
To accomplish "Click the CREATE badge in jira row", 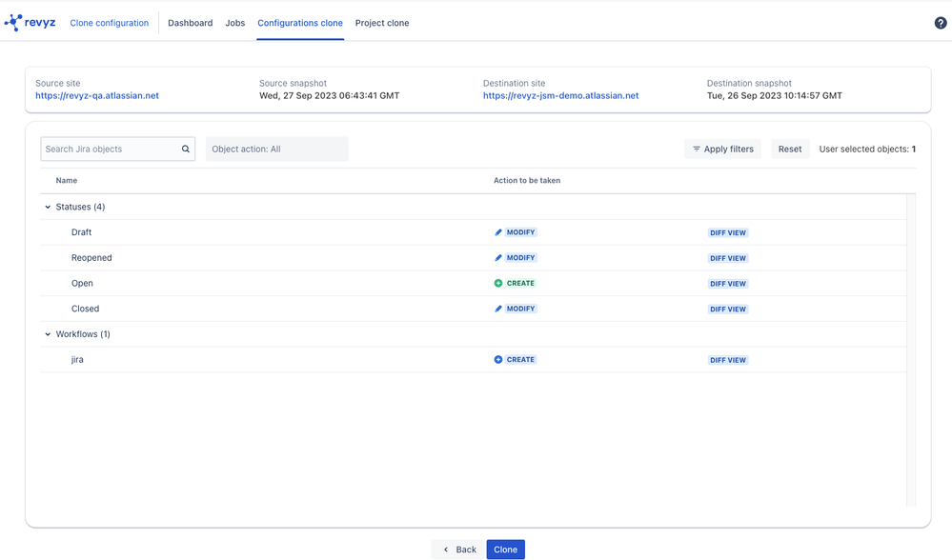I will 521,360.
